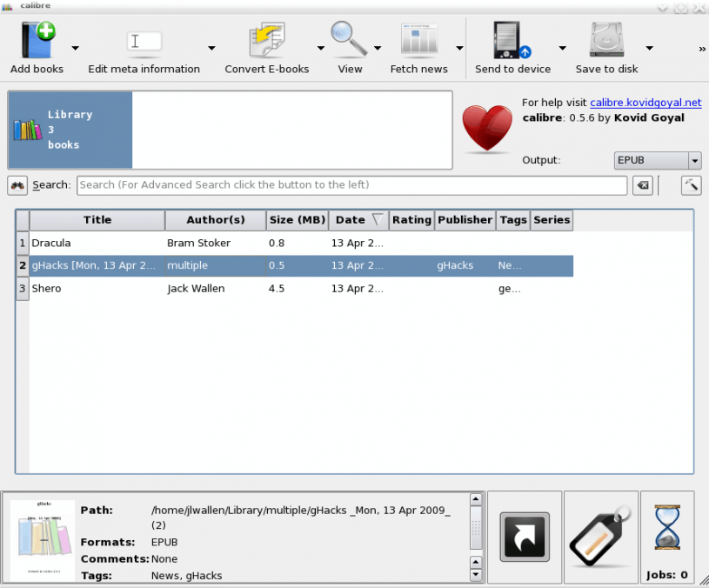Click the Send to device icon
Viewport: 709px width, 588px height.
coord(512,40)
